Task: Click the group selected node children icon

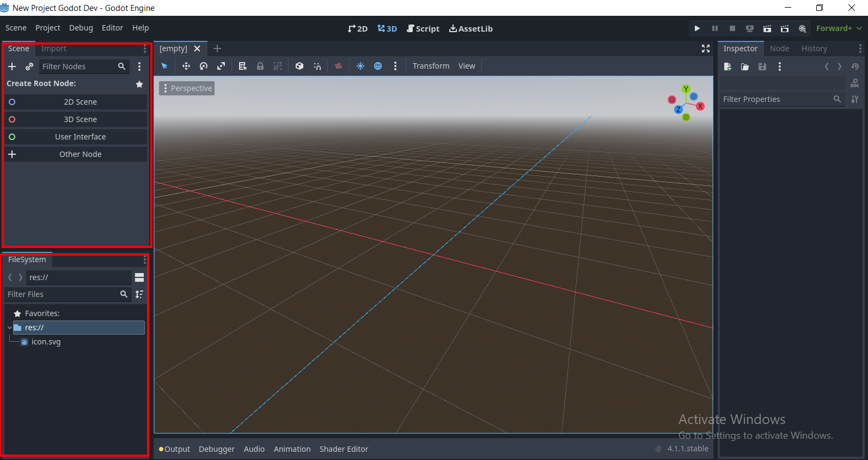Action: point(278,66)
